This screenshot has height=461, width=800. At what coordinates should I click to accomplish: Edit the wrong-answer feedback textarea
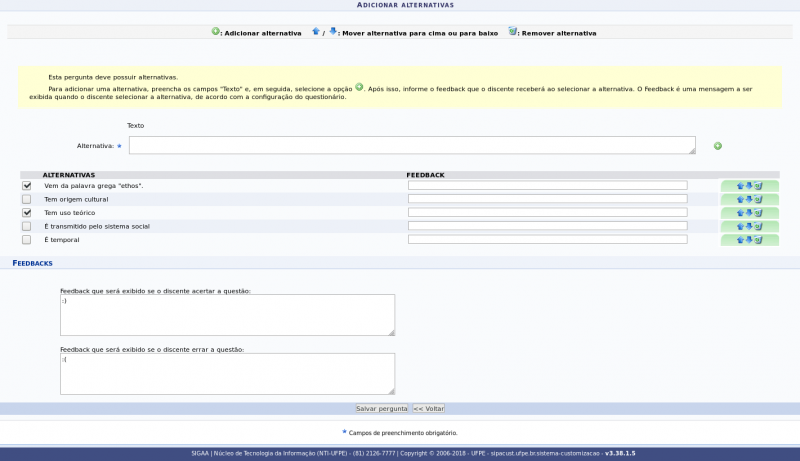tap(228, 374)
